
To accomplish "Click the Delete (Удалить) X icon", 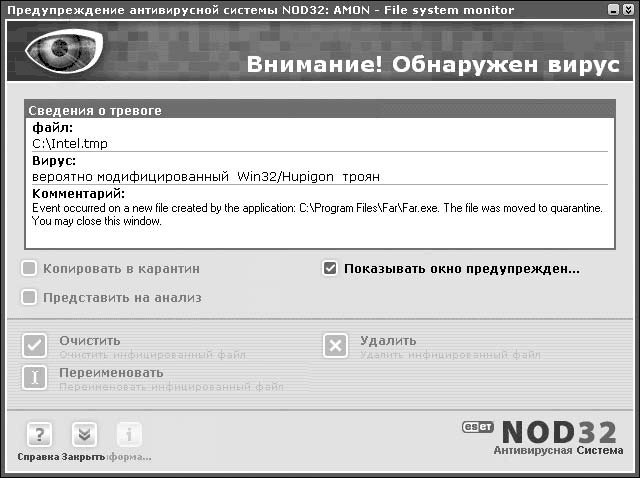I will (335, 346).
